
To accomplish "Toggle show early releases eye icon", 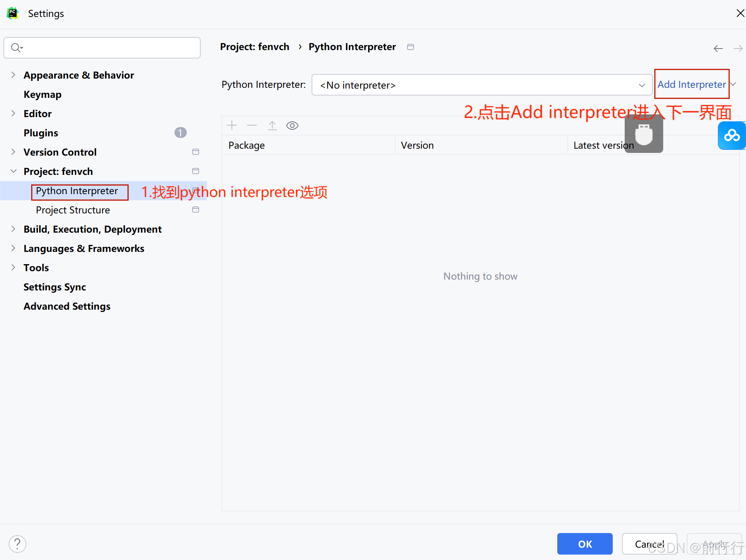I will (x=292, y=126).
